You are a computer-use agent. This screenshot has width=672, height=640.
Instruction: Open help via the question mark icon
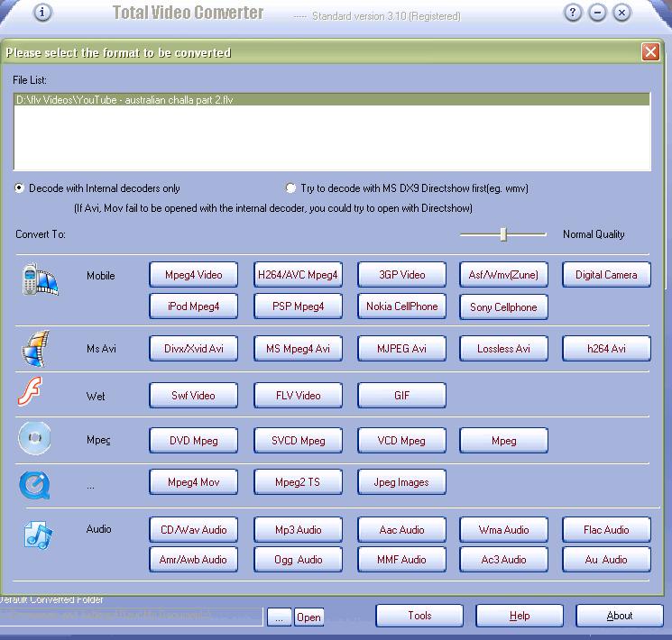click(573, 13)
